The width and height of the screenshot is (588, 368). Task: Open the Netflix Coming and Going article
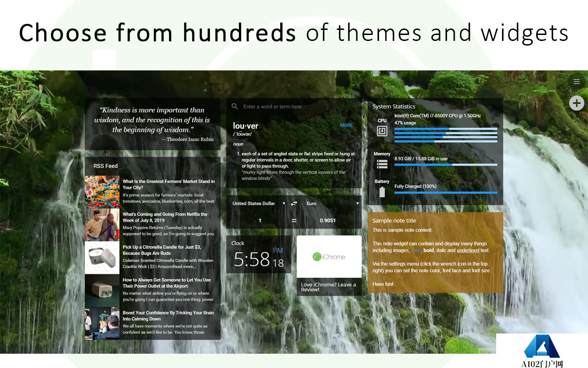[x=165, y=217]
